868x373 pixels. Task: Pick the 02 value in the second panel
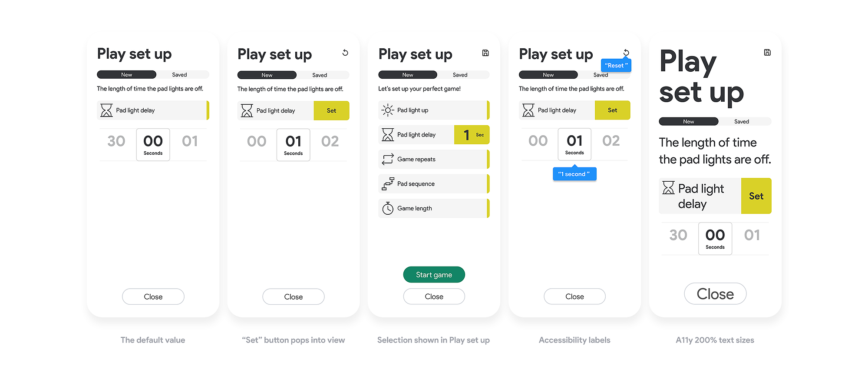click(330, 141)
